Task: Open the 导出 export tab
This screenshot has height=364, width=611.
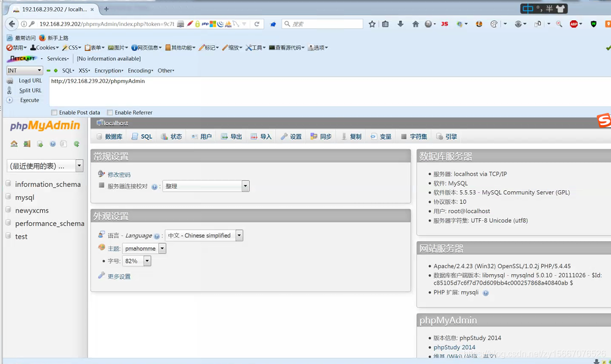Action: (231, 136)
